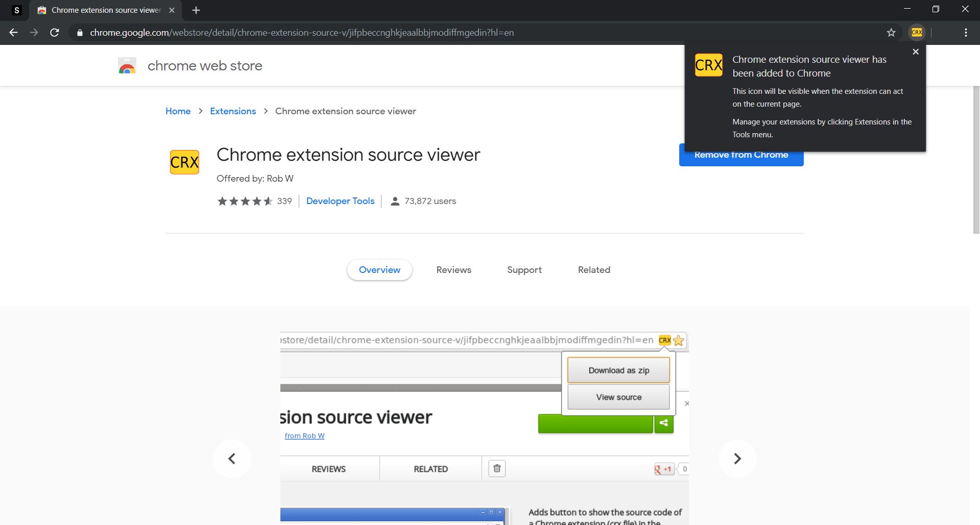
Task: Open the Support tab
Action: click(x=524, y=270)
